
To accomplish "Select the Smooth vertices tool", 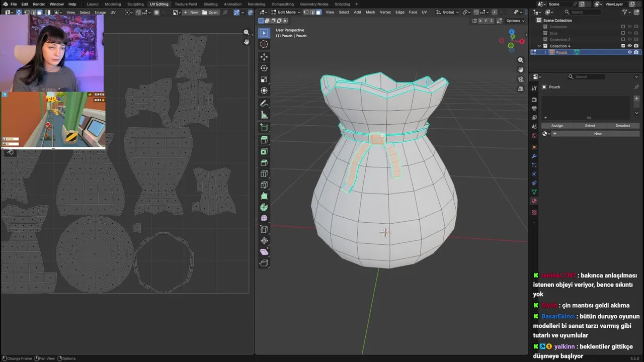I will 264,218.
